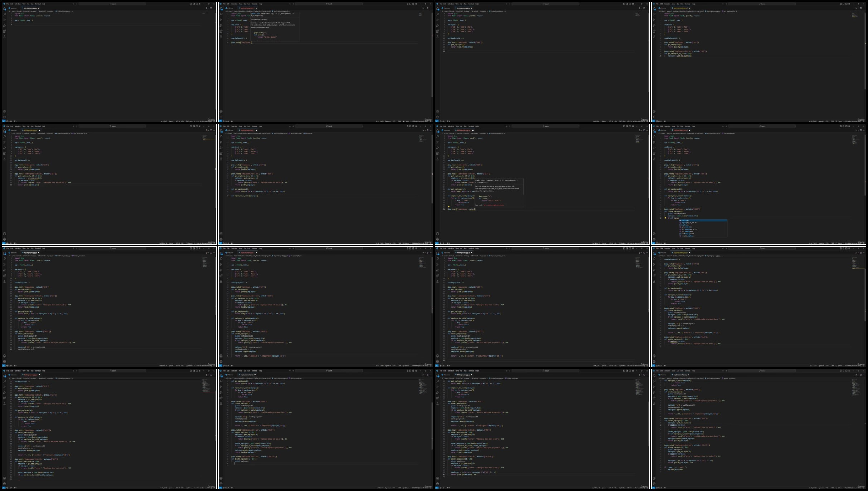The width and height of the screenshot is (868, 491).
Task: Open Explorer view in the autocomplete-list frame
Action: click(x=654, y=131)
